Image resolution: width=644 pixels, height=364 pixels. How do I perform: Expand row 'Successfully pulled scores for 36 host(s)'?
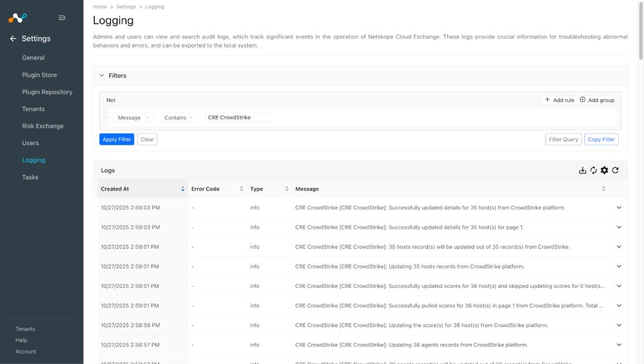pos(619,306)
